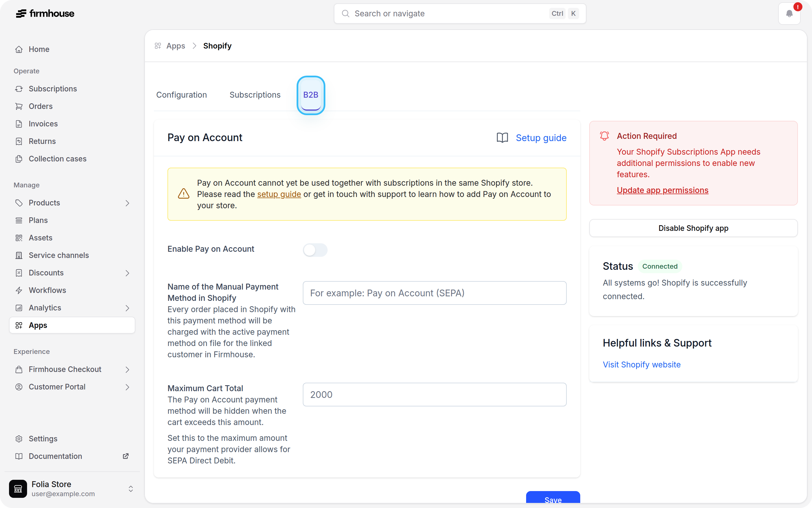Toggle Enable Pay on Account switch
The width and height of the screenshot is (812, 508).
click(x=315, y=250)
